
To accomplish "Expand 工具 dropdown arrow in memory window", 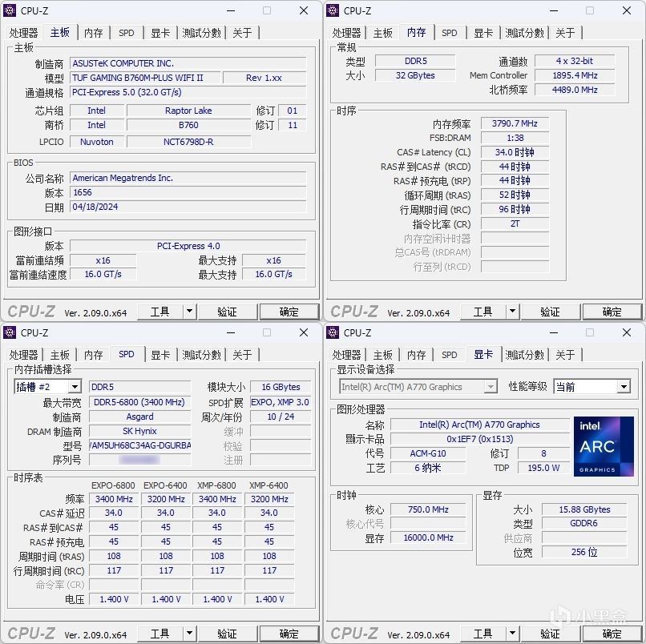I will pyautogui.click(x=512, y=312).
